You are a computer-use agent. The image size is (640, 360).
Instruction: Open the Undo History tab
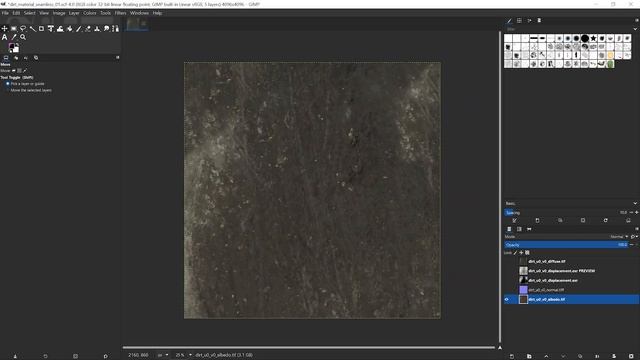pyautogui.click(x=26, y=58)
